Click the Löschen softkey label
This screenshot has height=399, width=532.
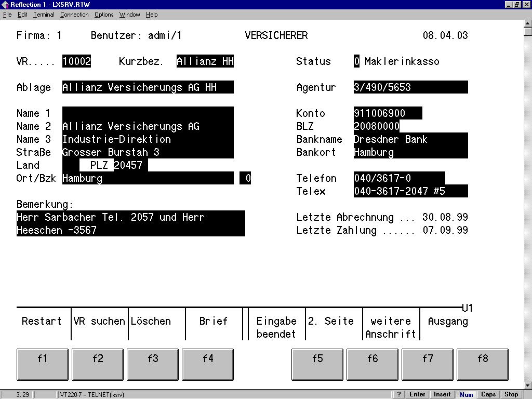[x=151, y=321]
